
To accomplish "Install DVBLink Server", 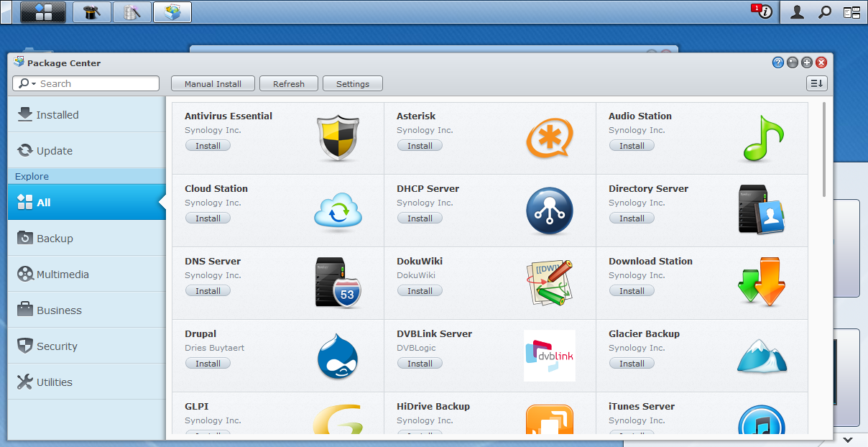I will click(420, 363).
